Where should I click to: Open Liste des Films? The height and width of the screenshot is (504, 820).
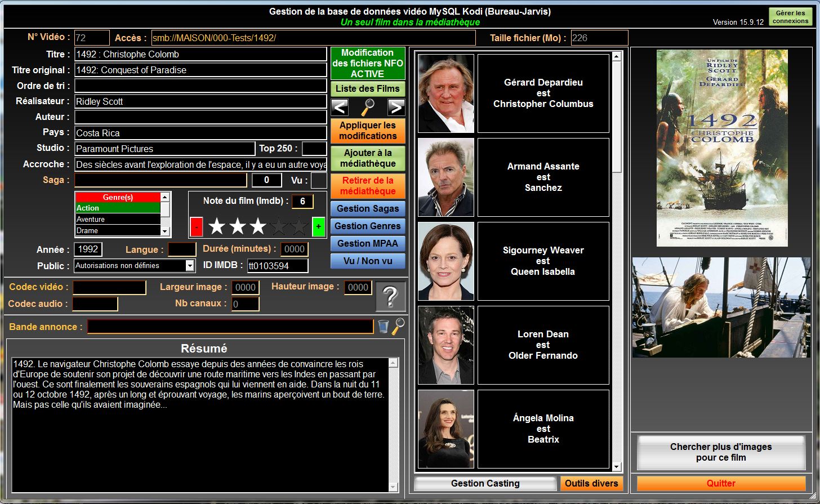click(x=368, y=88)
